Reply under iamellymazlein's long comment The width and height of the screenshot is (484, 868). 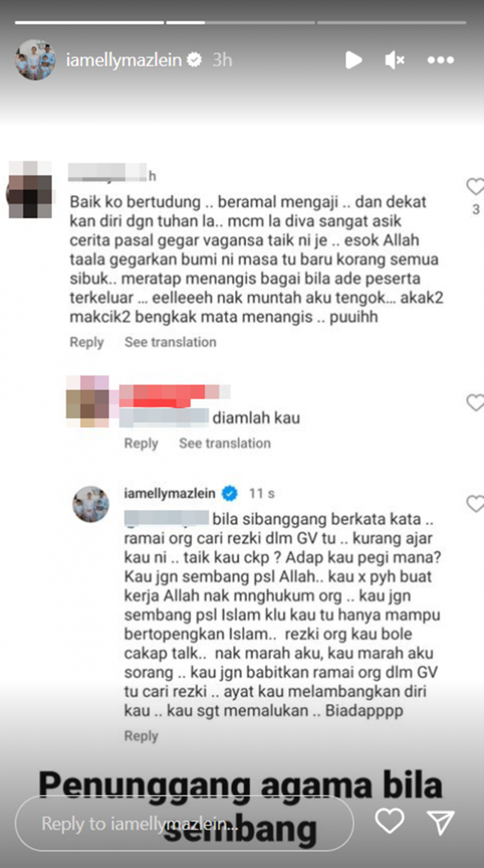(140, 736)
